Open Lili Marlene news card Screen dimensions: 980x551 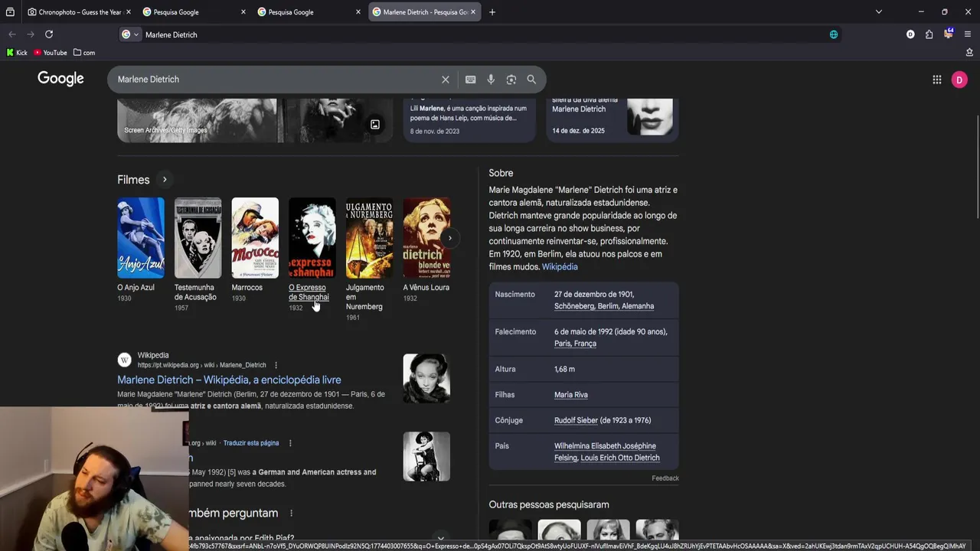(x=469, y=119)
